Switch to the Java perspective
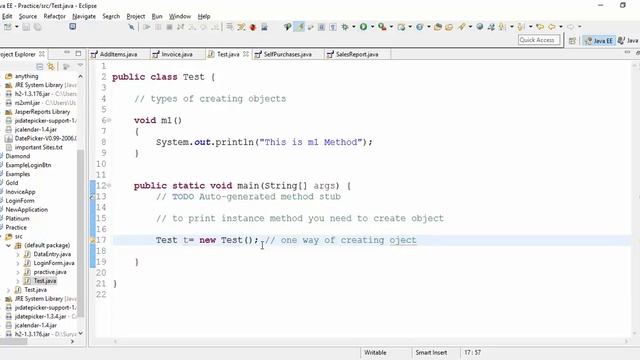 point(628,40)
